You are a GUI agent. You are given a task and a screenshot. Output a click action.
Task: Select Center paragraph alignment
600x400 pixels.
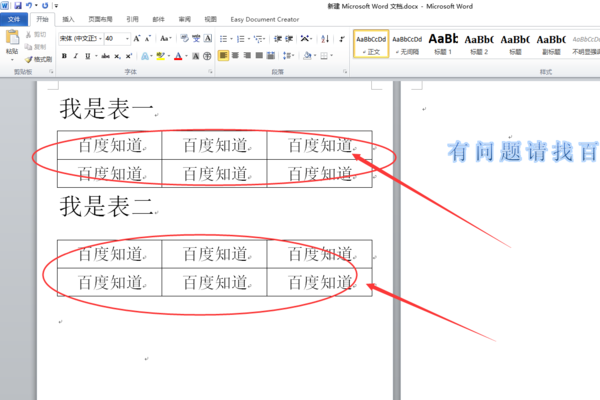(x=235, y=56)
